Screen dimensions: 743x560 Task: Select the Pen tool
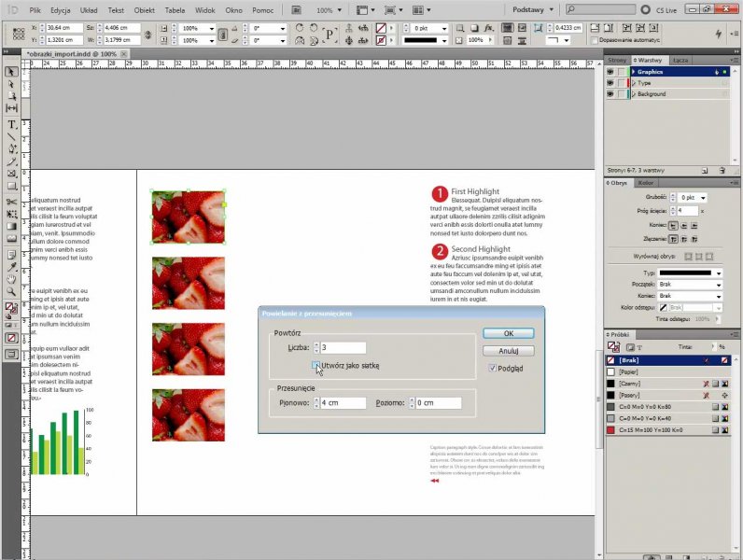coord(12,148)
